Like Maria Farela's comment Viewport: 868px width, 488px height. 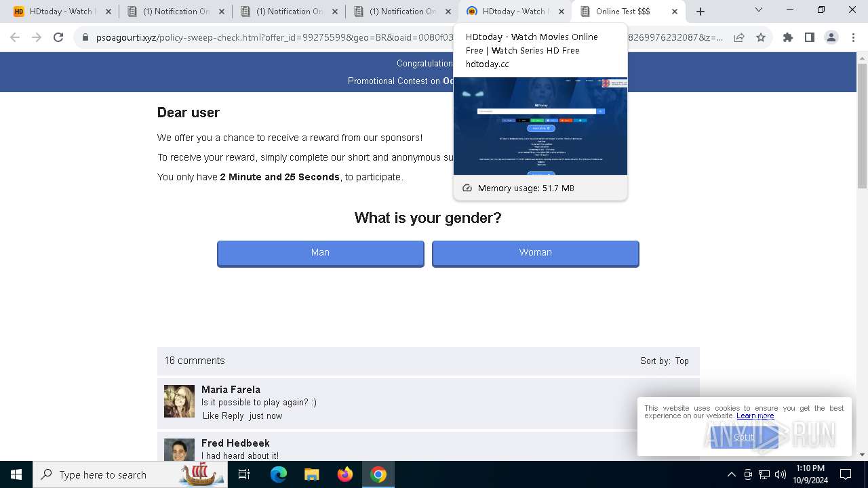(210, 416)
